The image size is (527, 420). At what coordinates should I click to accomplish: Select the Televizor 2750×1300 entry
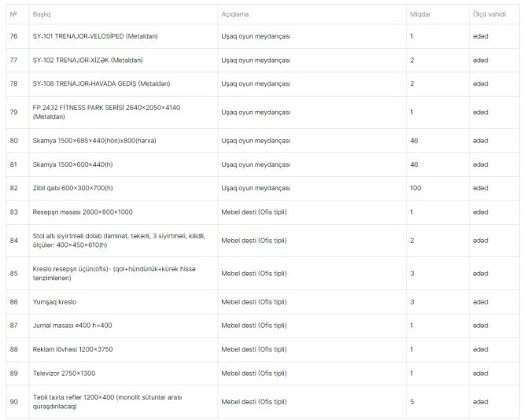click(x=64, y=374)
